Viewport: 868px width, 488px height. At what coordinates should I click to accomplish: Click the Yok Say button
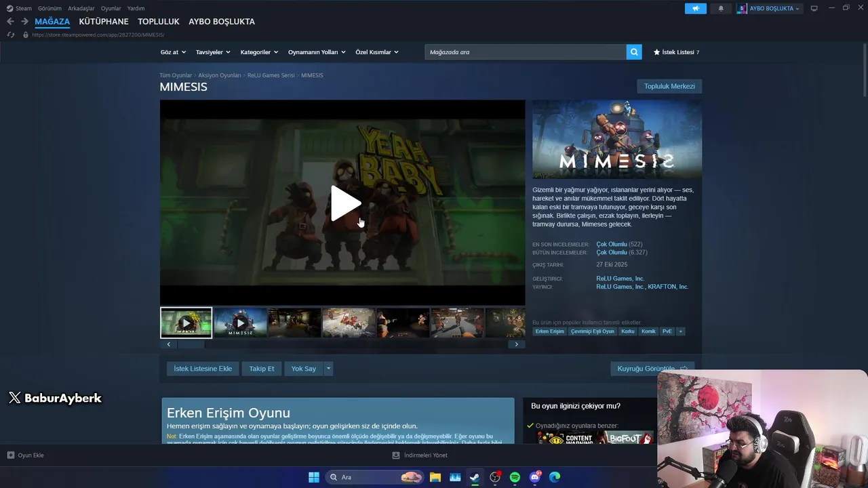click(x=304, y=369)
